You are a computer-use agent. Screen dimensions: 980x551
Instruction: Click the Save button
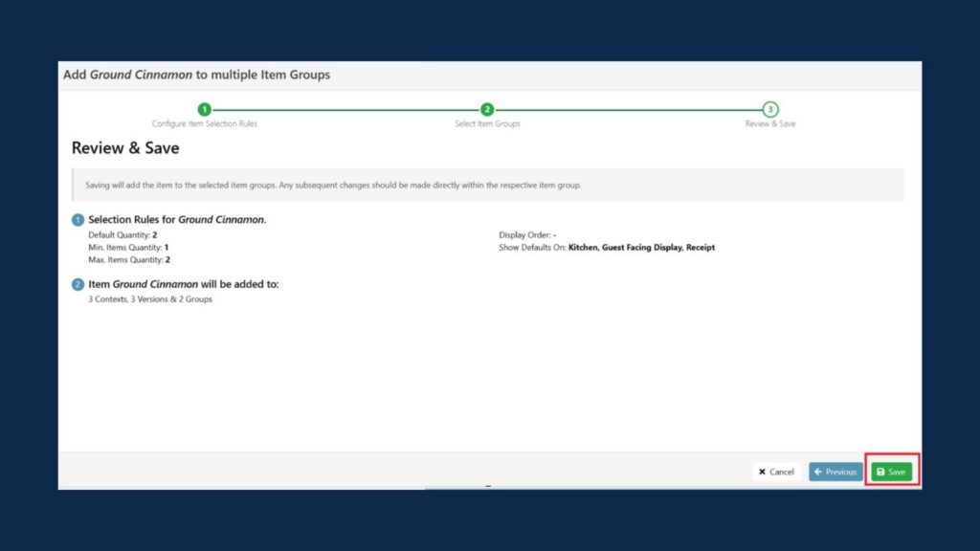[891, 472]
